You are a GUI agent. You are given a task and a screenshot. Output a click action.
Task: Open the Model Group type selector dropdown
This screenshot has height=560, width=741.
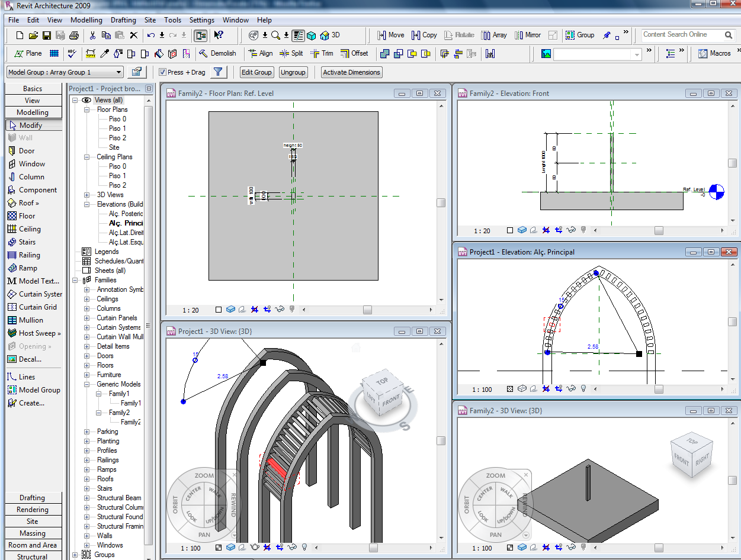coord(118,72)
